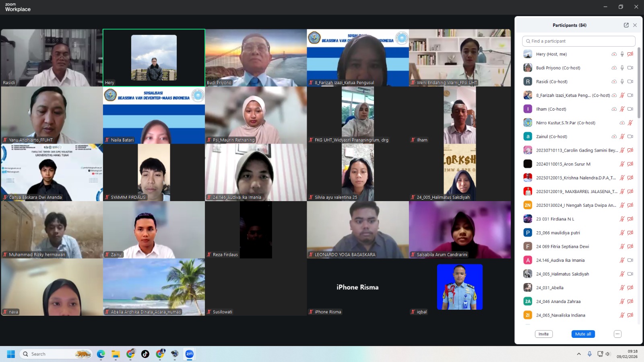Select 24.146_Audiva Ika Imania in participant list
This screenshot has height=362, width=644.
(x=560, y=260)
